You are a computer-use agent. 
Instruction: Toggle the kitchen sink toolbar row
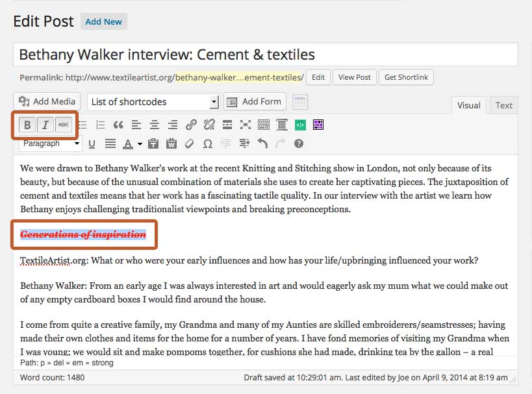[264, 125]
